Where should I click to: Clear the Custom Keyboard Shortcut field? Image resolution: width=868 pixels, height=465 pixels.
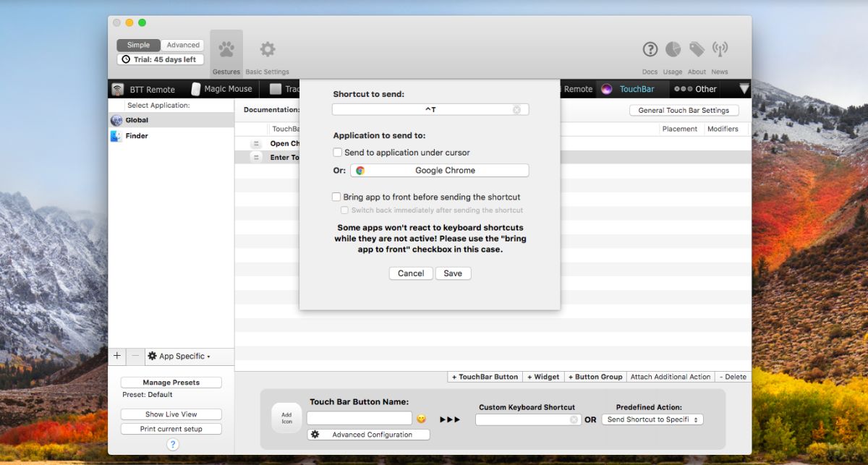coord(574,419)
